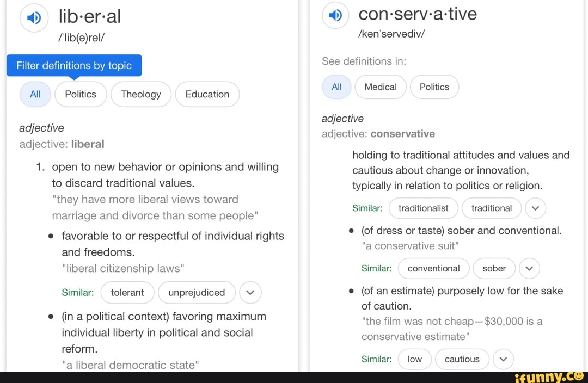Screen dimensions: 588x383
Task: Expand more synonyms after unprejudiced
Action: (x=250, y=293)
